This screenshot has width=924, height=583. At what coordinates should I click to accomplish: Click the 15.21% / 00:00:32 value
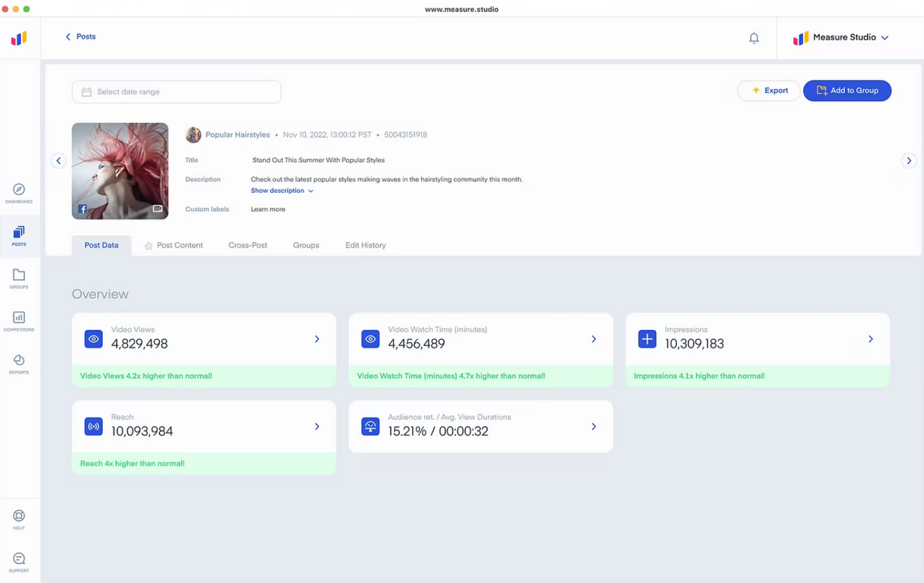point(438,431)
